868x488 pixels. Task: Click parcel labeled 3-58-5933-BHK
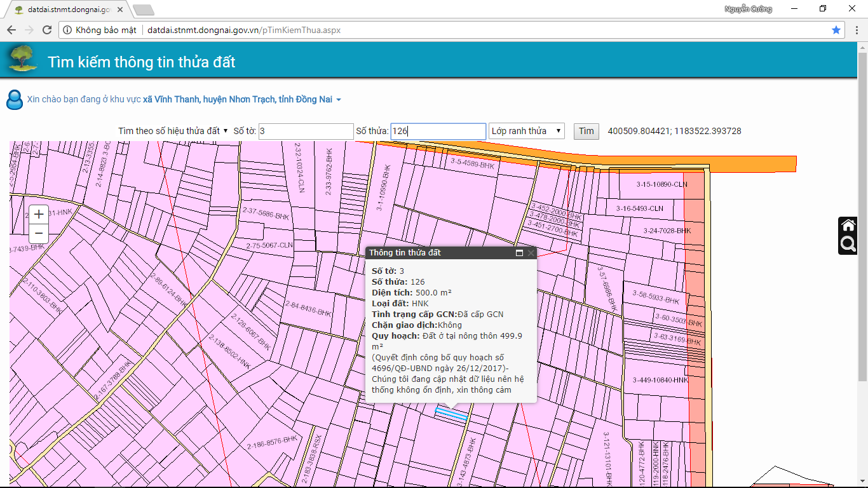tap(656, 297)
